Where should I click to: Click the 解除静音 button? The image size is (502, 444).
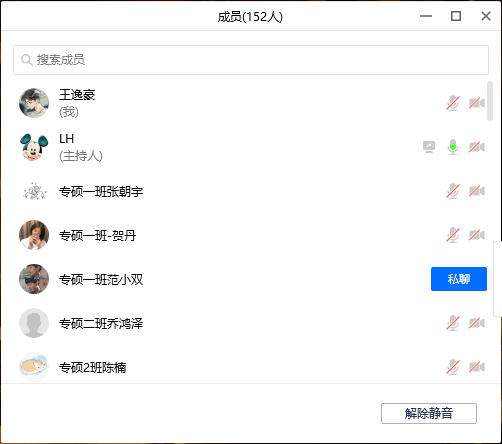(429, 413)
